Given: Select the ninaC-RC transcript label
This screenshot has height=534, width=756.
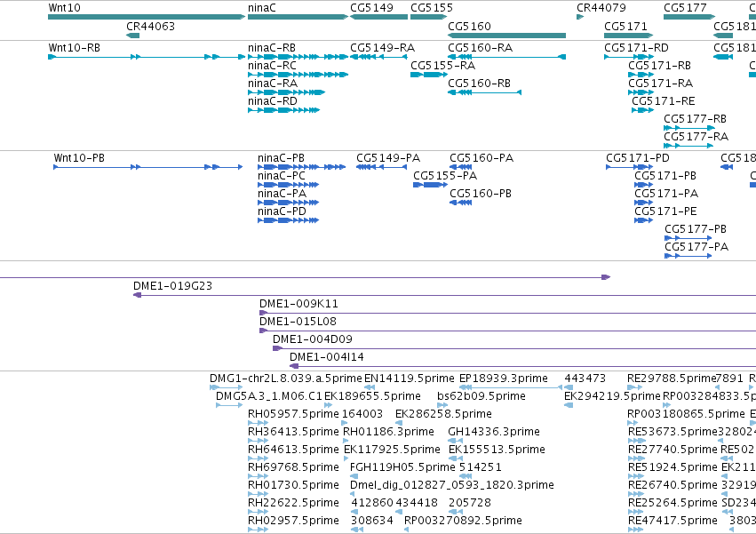Looking at the screenshot, I should (x=272, y=65).
